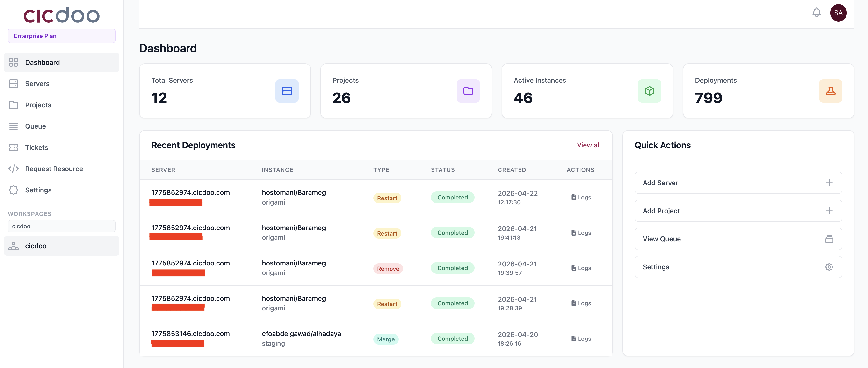Click the notification bell icon
This screenshot has width=868, height=368.
[x=817, y=13]
